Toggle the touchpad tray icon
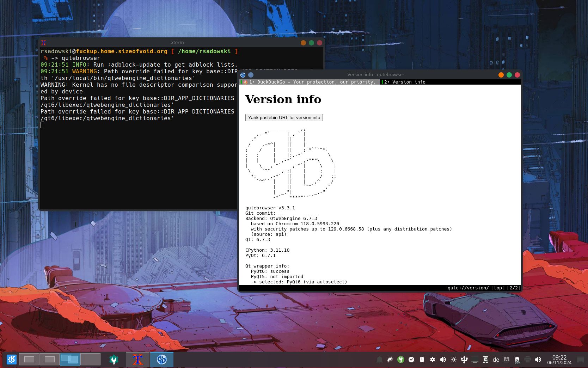The width and height of the screenshot is (588, 368). [475, 360]
